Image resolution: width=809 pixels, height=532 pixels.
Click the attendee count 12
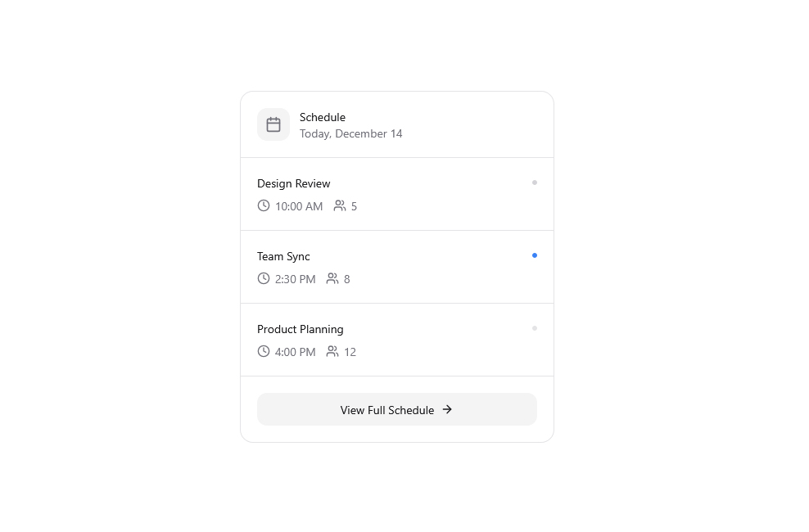[350, 352]
